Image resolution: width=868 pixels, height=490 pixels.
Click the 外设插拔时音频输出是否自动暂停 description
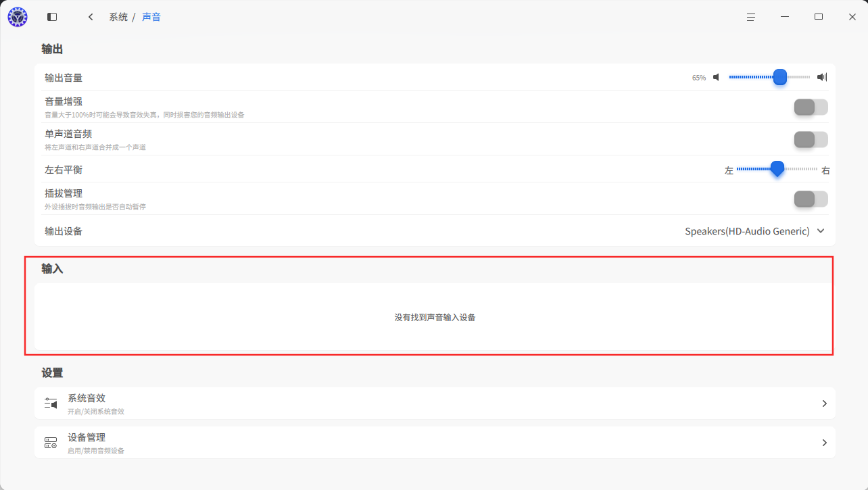click(95, 207)
